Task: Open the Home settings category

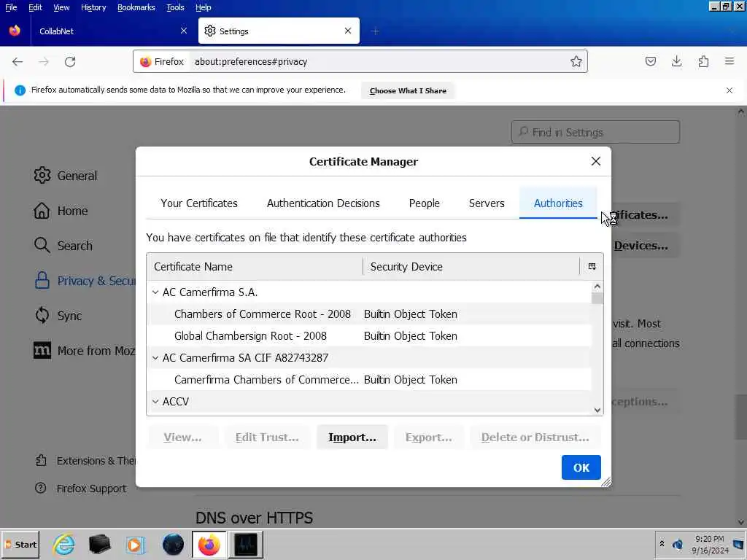Action: (x=61, y=211)
